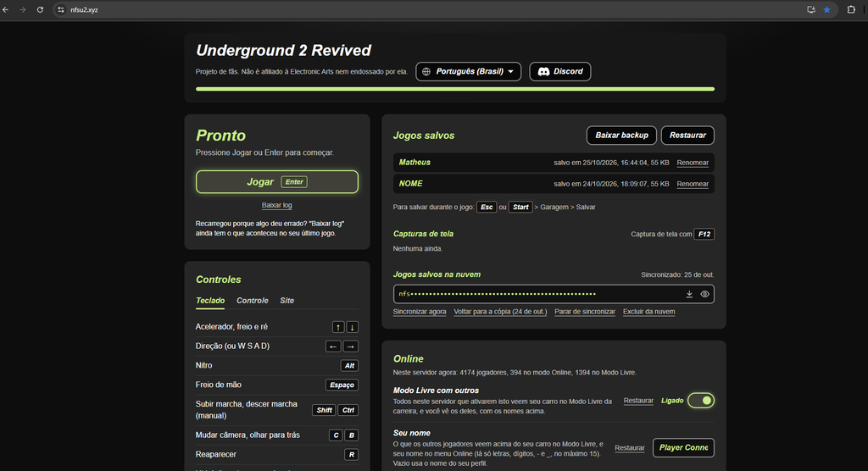Click the Ctrl key for descer marcha
Screen dimensions: 868x471
(x=348, y=410)
